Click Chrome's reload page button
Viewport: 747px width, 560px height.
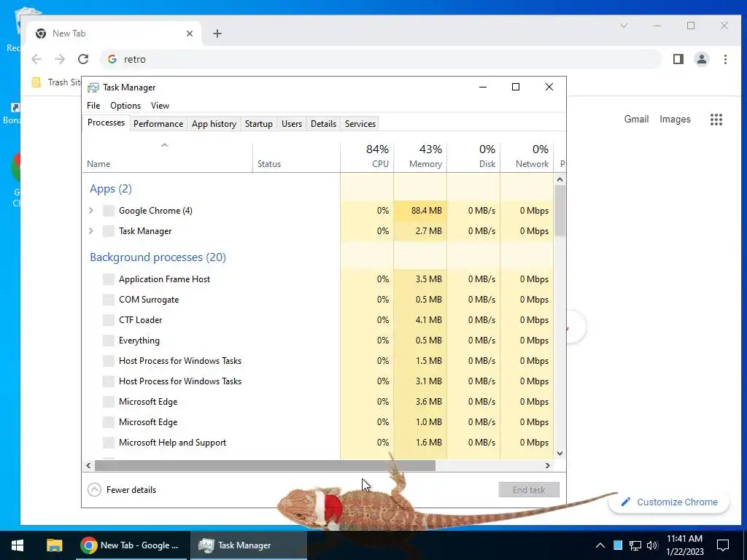83,59
